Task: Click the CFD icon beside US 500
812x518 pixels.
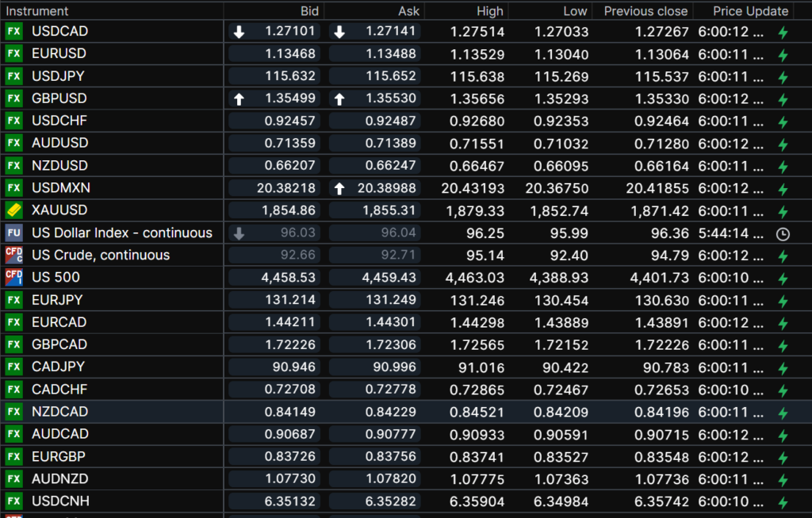Action: tap(14, 278)
